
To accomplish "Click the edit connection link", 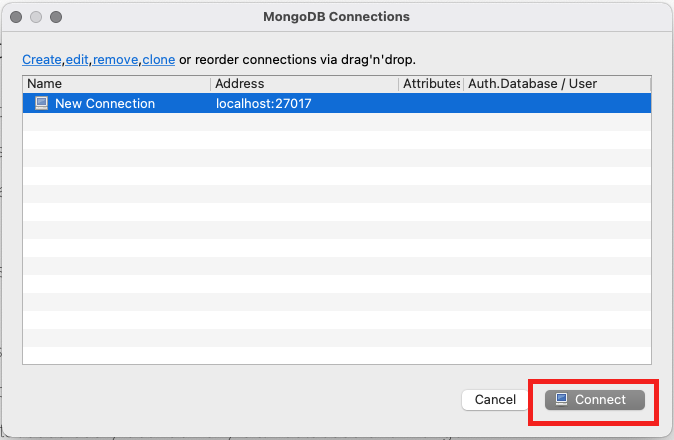I will pyautogui.click(x=77, y=60).
